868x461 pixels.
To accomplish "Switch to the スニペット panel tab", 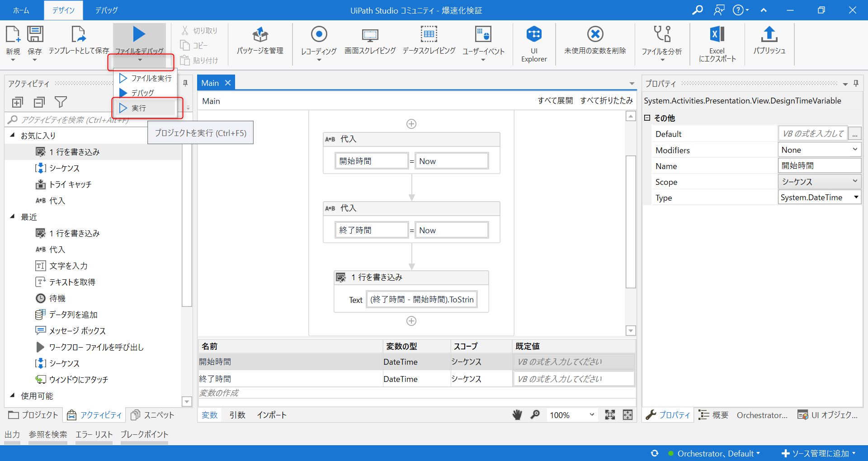I will coord(153,415).
